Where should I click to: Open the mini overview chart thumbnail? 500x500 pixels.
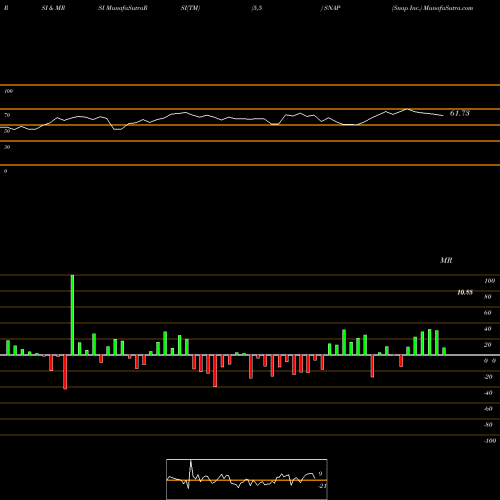[247, 479]
